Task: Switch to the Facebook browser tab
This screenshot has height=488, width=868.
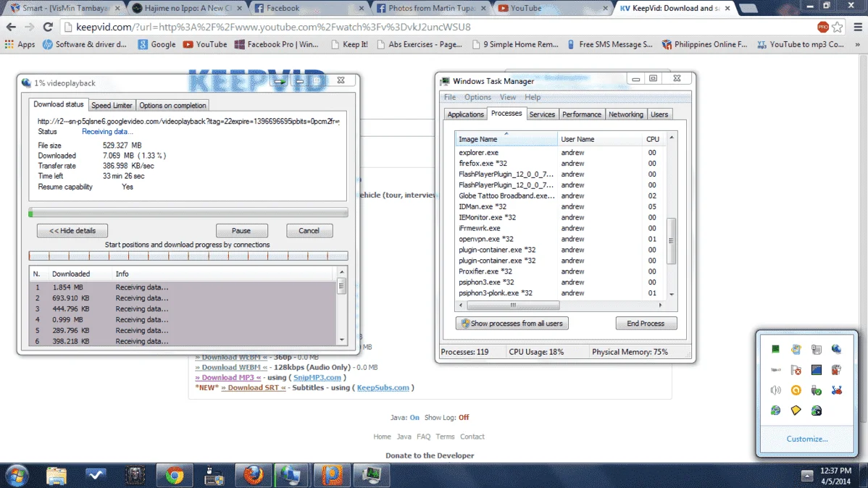Action: pos(309,8)
